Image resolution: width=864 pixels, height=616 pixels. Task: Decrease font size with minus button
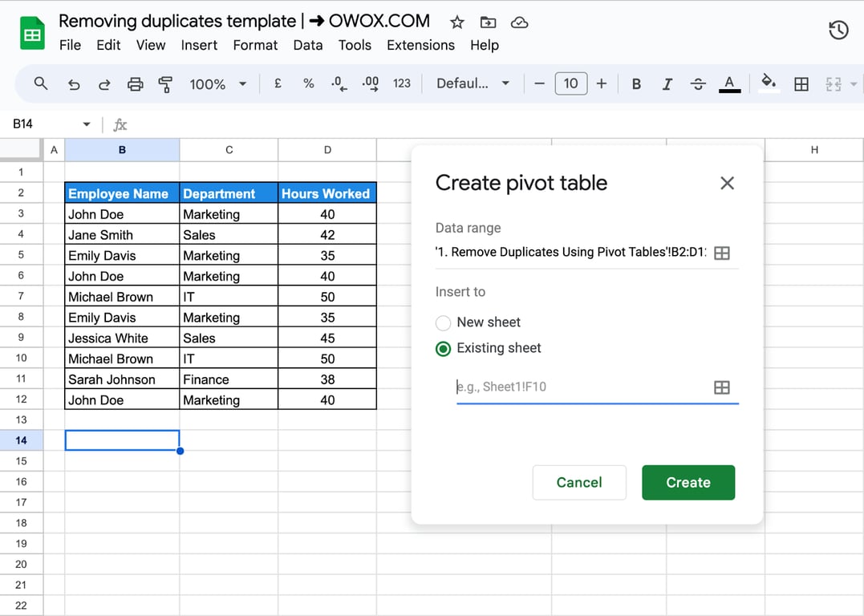539,83
